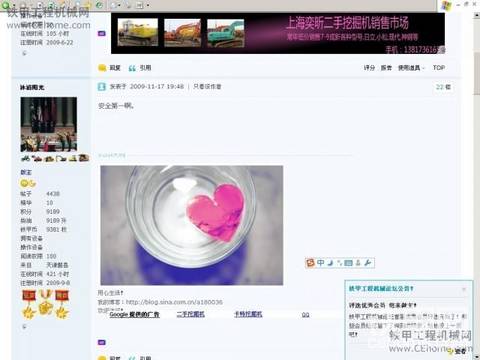This screenshot has width=480, height=360.
Task: Open the rate (评分) link
Action: (x=369, y=68)
